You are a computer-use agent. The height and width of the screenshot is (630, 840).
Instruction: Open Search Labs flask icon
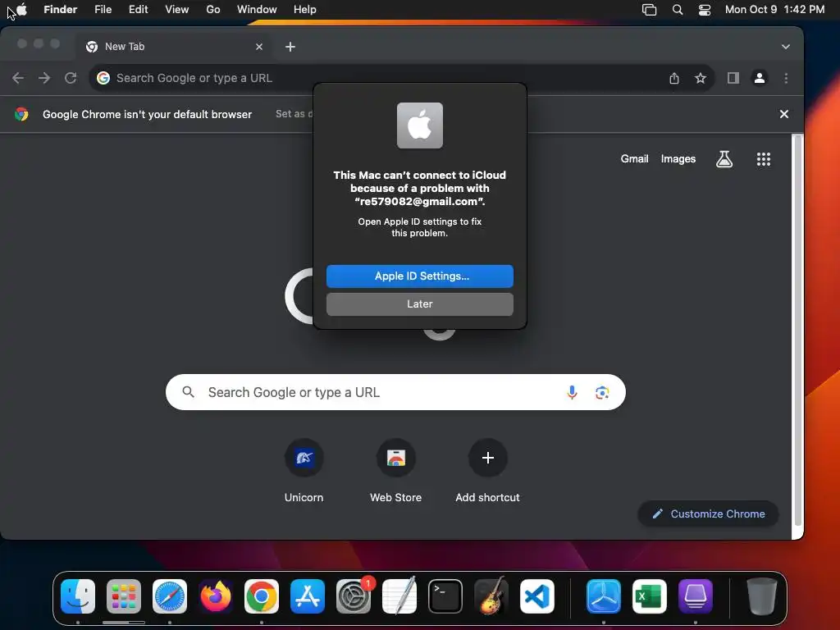724,159
